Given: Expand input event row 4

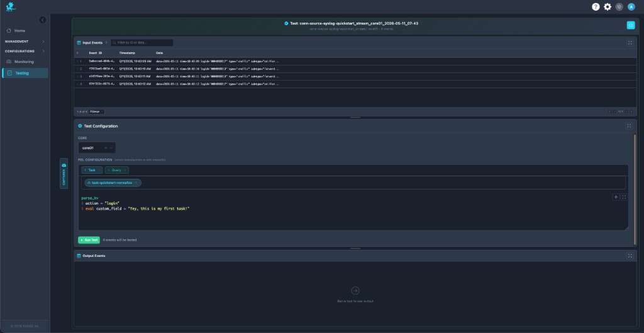Looking at the screenshot, I should 77,84.
